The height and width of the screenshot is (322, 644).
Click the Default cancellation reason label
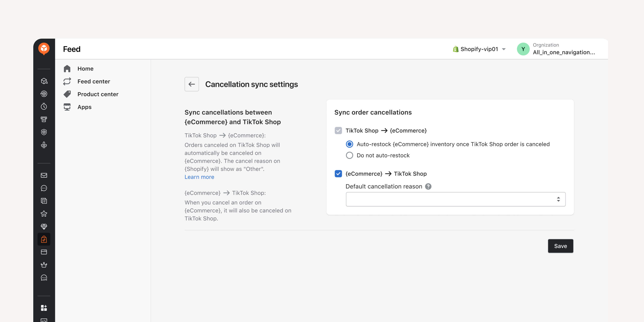click(x=384, y=187)
